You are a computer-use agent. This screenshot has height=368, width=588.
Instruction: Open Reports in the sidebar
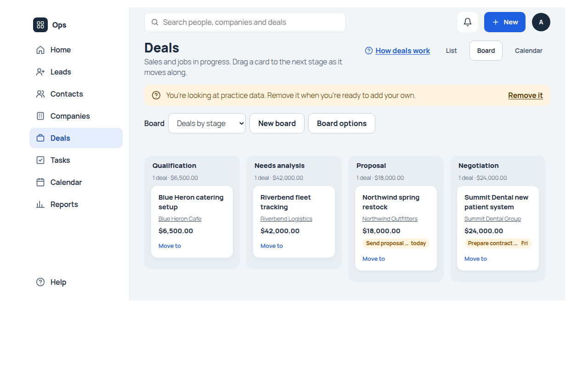(x=76, y=204)
